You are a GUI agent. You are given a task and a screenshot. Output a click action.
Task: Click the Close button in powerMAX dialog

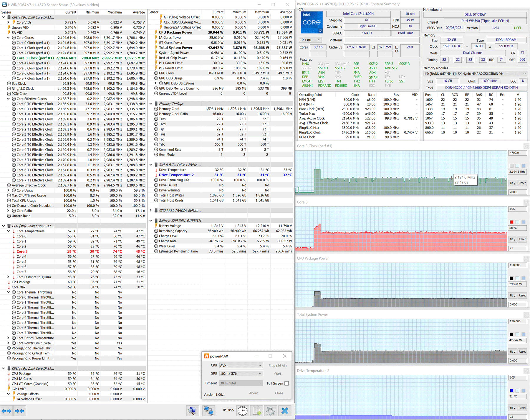click(279, 393)
